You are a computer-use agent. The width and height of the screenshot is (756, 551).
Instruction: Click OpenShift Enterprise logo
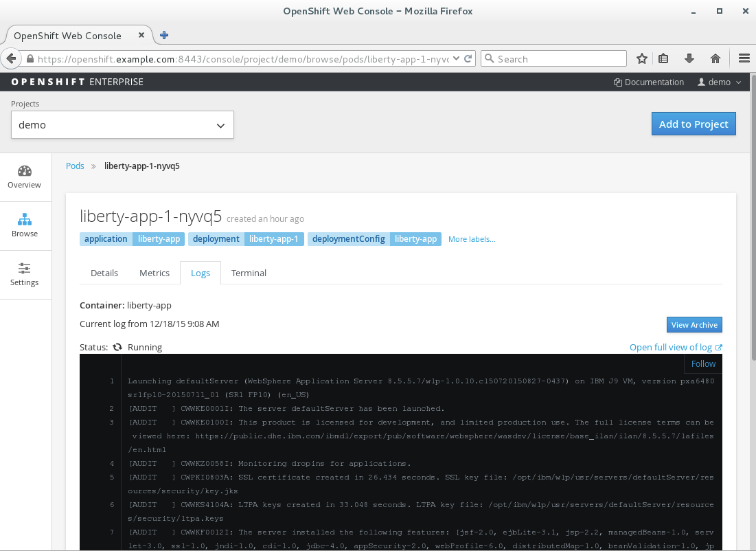[77, 82]
